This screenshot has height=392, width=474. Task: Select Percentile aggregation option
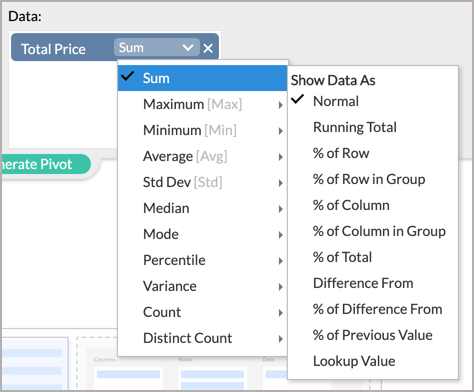point(202,260)
